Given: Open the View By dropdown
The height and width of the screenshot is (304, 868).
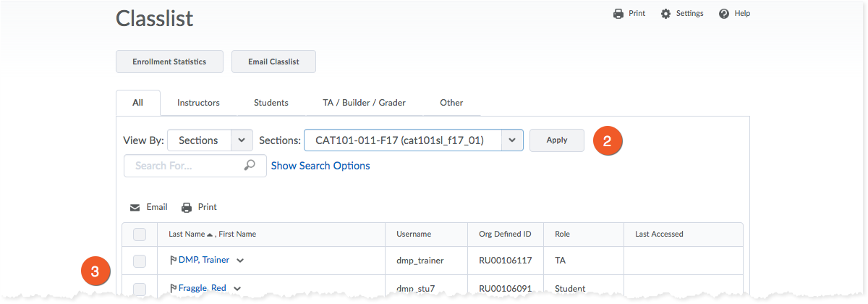Looking at the screenshot, I should coord(210,140).
